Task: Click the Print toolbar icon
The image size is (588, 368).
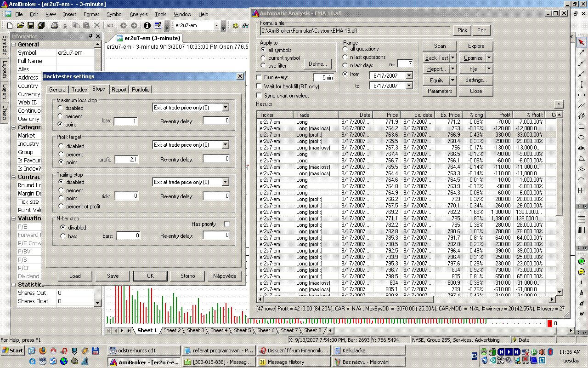Action: [54, 26]
